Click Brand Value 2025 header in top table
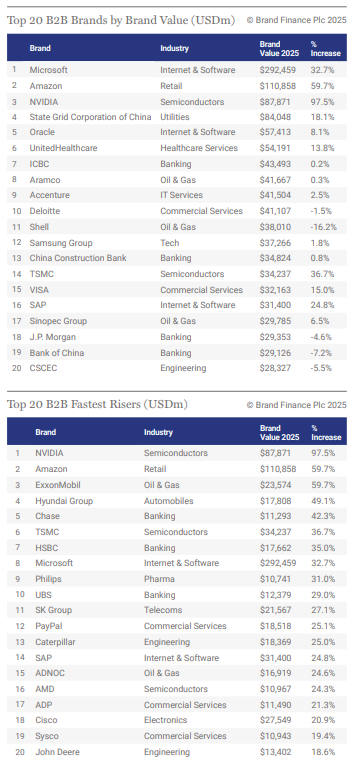This screenshot has height=775, width=362. 276,48
